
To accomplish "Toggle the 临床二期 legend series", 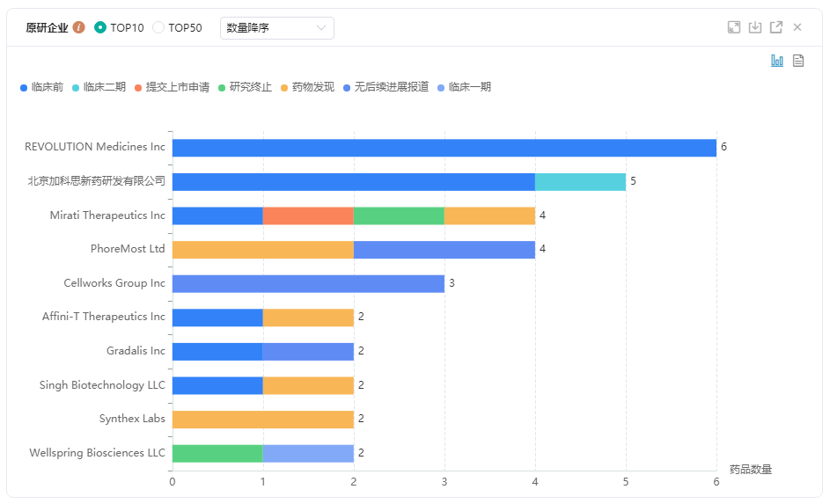I will pyautogui.click(x=99, y=87).
